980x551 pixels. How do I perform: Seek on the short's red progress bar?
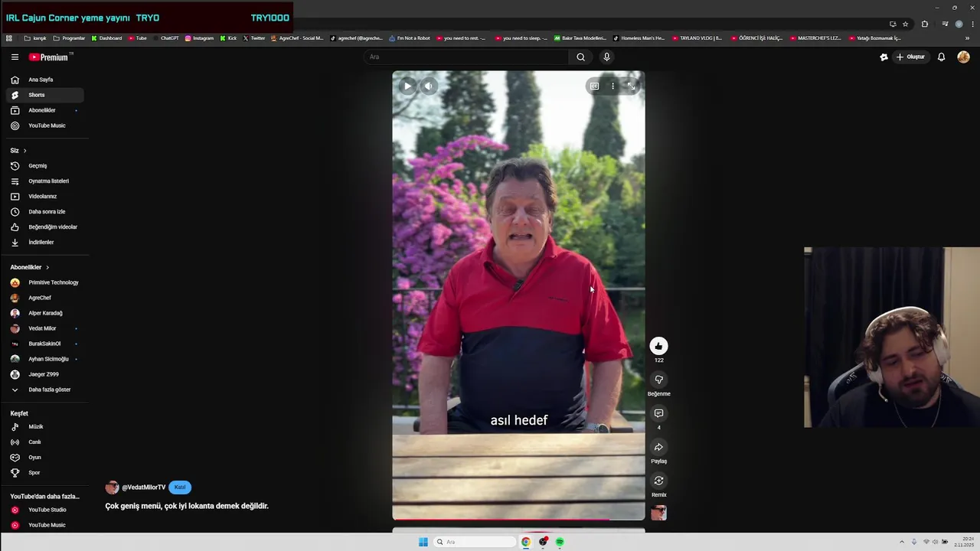pyautogui.click(x=518, y=519)
